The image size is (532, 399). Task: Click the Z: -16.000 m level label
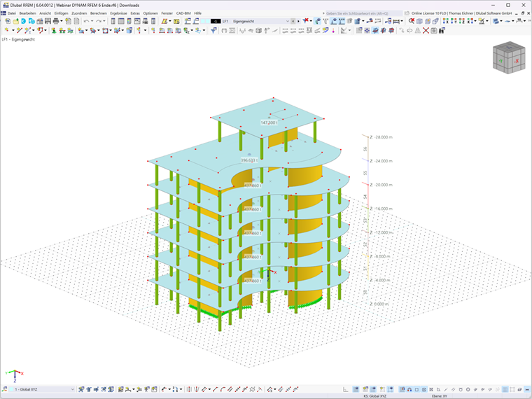[381, 209]
